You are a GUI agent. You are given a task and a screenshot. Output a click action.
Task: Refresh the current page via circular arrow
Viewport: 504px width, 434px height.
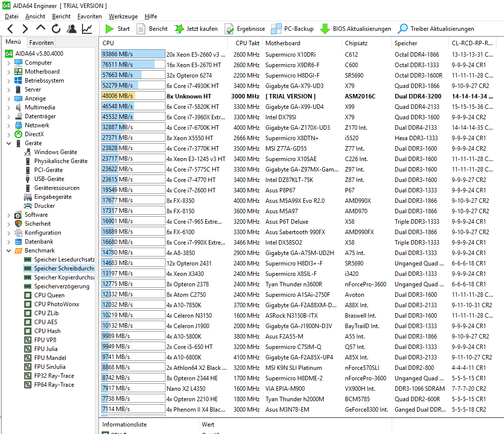(56, 29)
